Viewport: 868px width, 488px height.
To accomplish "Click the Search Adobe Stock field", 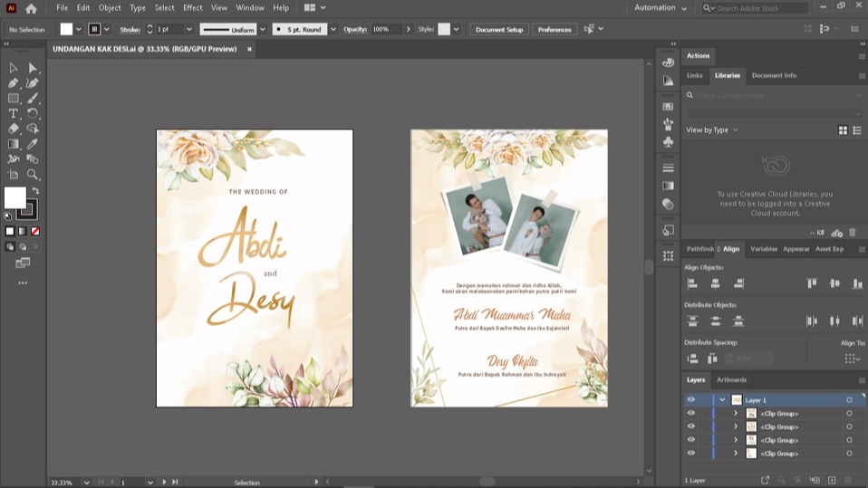I will [x=761, y=8].
